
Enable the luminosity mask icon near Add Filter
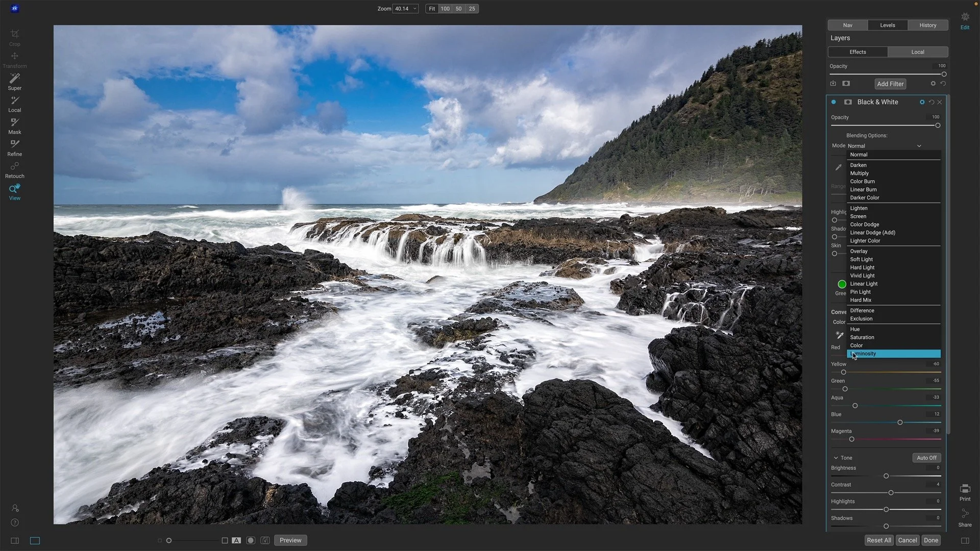[846, 83]
